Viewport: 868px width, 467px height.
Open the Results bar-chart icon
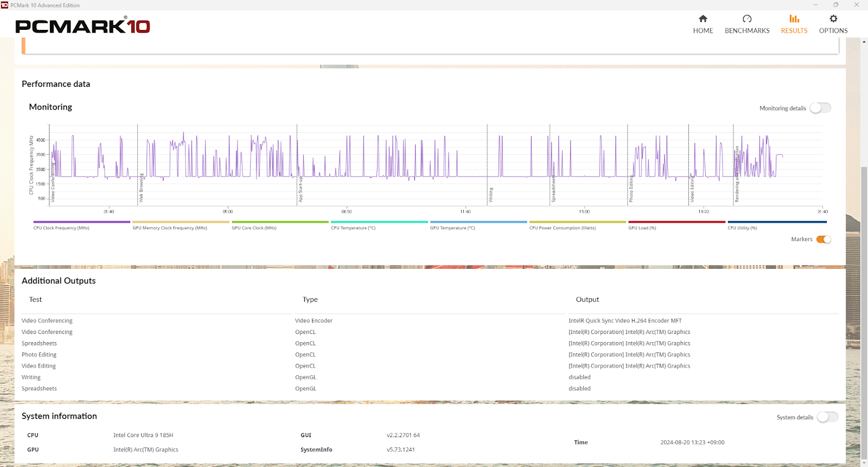(794, 18)
